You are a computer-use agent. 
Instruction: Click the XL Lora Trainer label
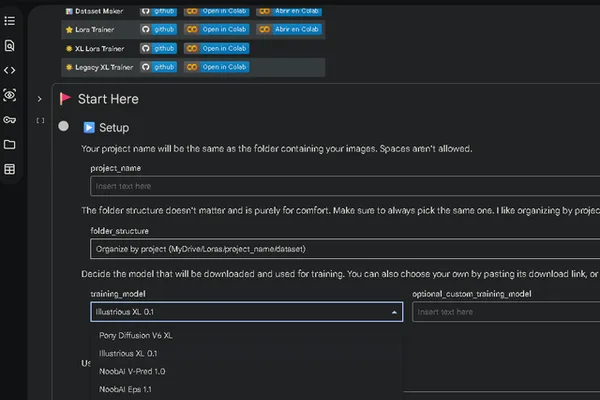click(x=99, y=49)
